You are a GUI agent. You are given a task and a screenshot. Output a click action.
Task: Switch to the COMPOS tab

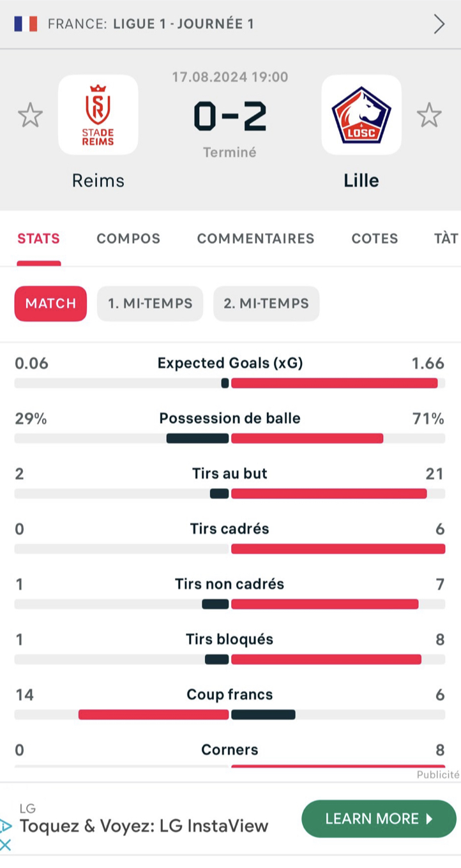click(128, 239)
